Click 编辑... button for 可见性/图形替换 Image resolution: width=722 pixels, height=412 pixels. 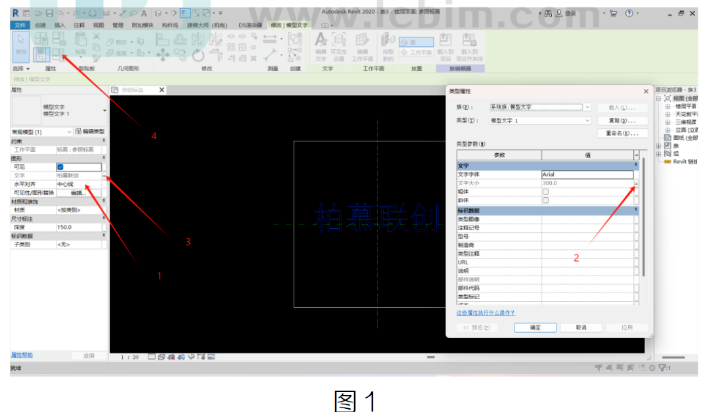click(78, 193)
